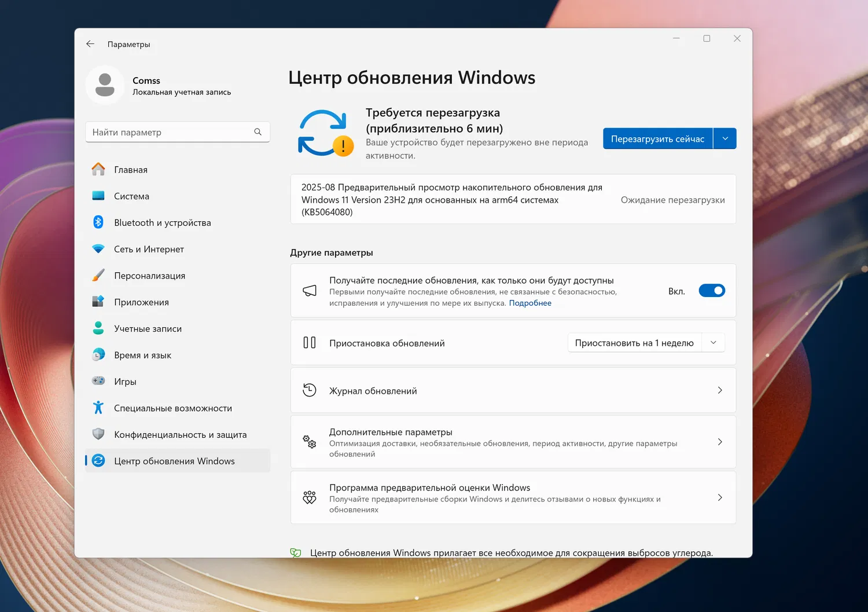868x612 pixels.
Task: Click the Вкл. toggle state label
Action: tap(676, 291)
